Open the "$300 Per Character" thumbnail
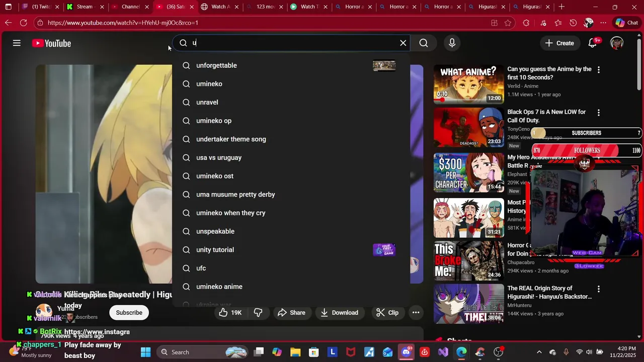644x362 pixels. (468, 172)
